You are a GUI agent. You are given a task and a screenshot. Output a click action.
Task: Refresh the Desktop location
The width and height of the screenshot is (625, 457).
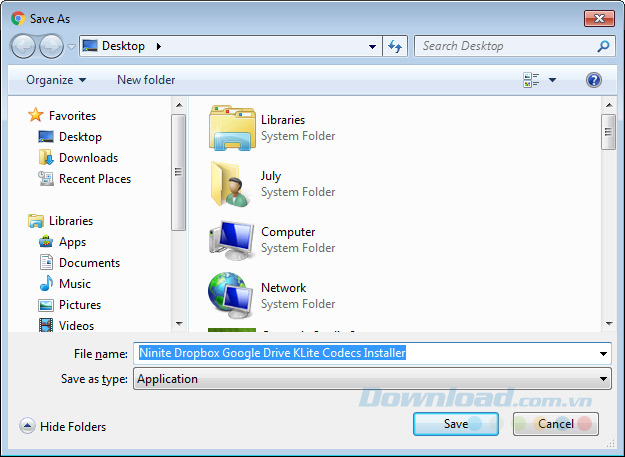point(395,46)
